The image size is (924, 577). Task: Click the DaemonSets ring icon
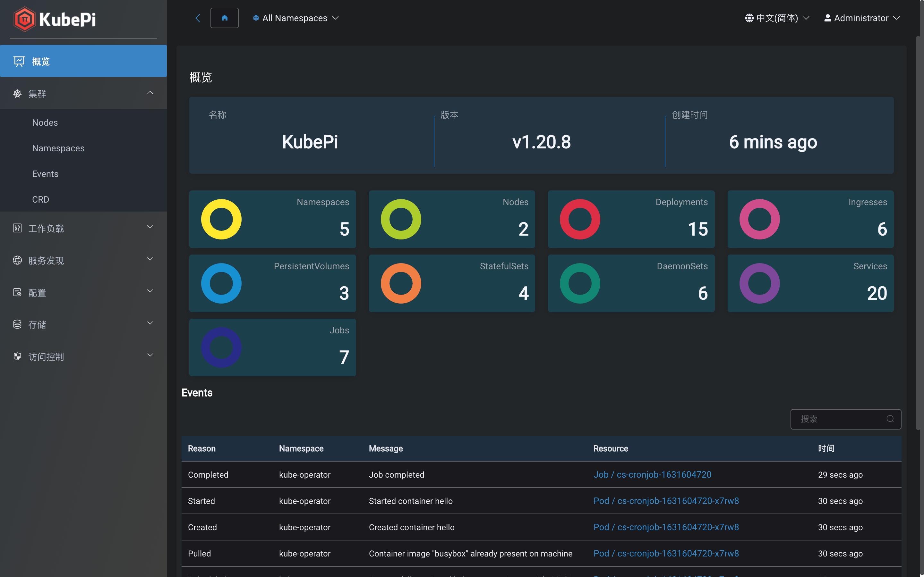pos(580,282)
